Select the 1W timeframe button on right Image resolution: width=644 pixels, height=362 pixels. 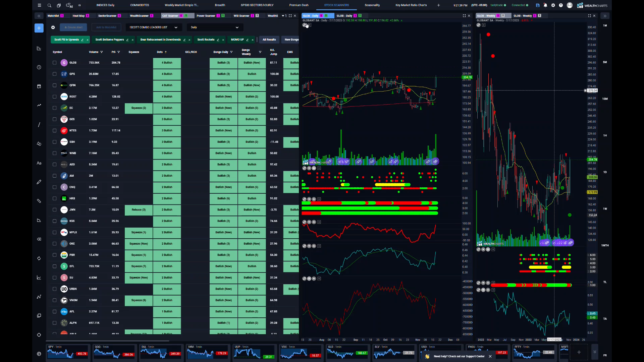(x=605, y=209)
